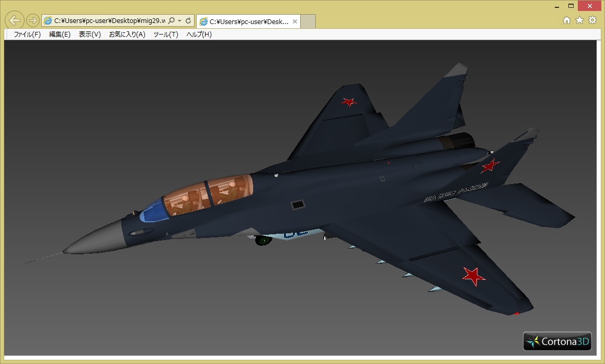Click the browser Forward arrow button
This screenshot has height=364, width=605.
click(x=32, y=20)
